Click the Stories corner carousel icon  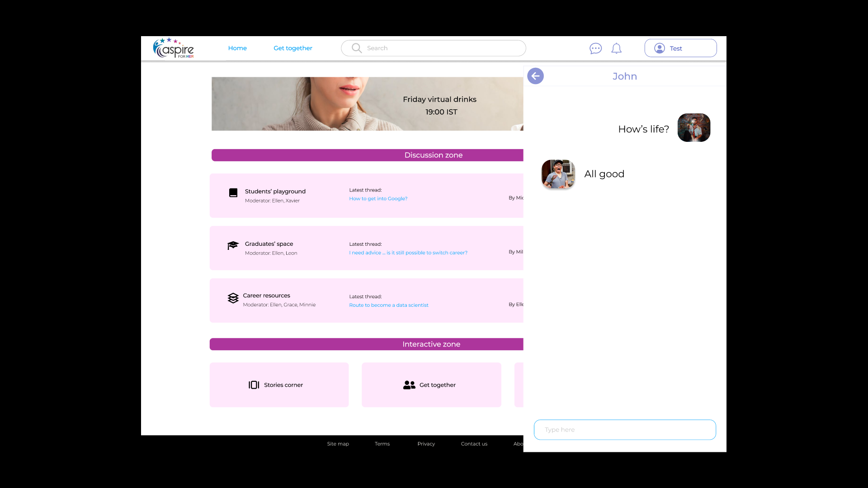click(x=254, y=385)
